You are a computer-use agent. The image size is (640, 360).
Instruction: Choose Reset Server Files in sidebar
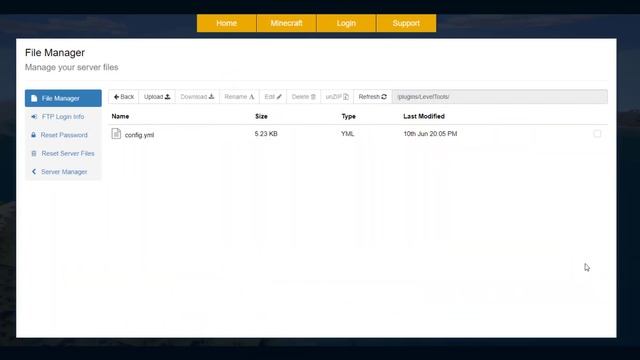tap(63, 153)
